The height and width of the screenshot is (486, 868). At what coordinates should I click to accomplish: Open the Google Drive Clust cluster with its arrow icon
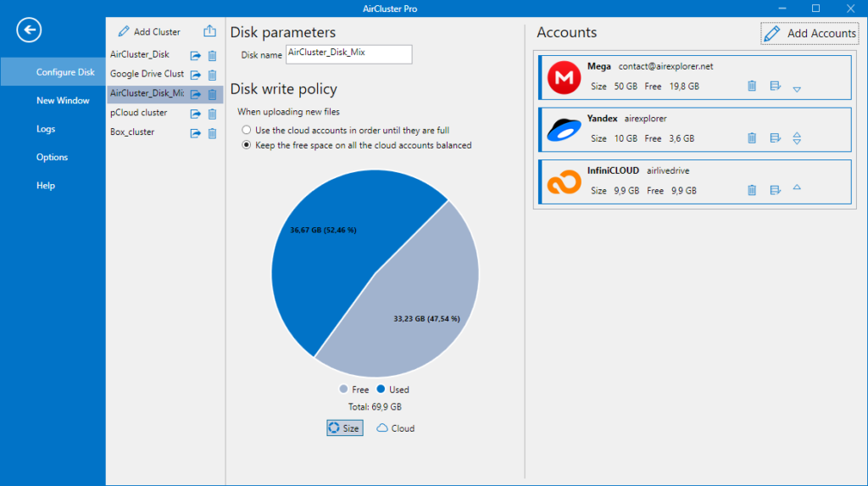pos(196,75)
